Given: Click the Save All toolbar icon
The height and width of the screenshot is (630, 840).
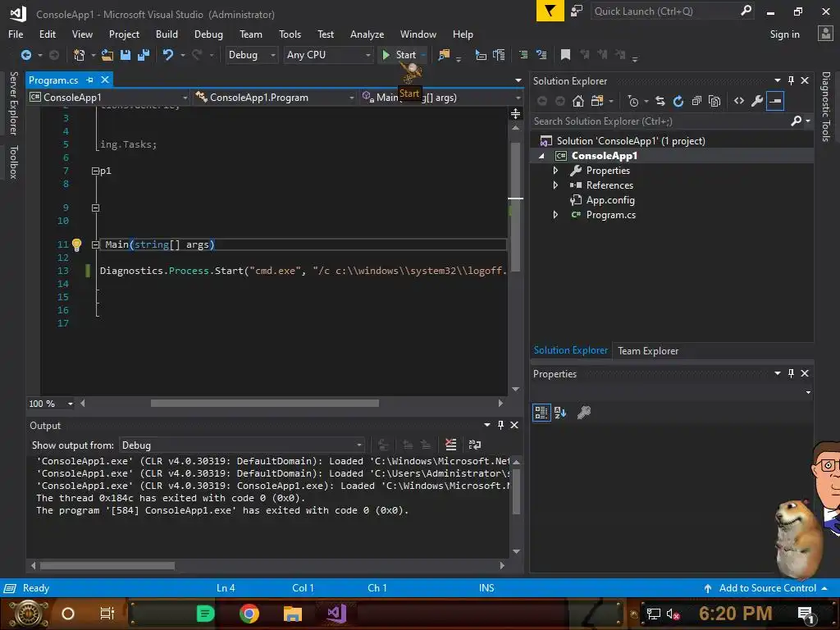Looking at the screenshot, I should point(143,55).
